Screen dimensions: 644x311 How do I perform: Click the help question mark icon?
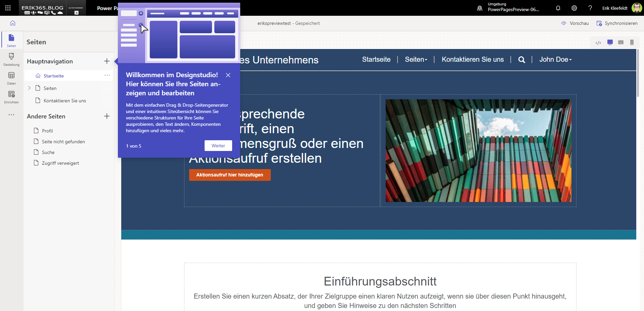(x=590, y=8)
